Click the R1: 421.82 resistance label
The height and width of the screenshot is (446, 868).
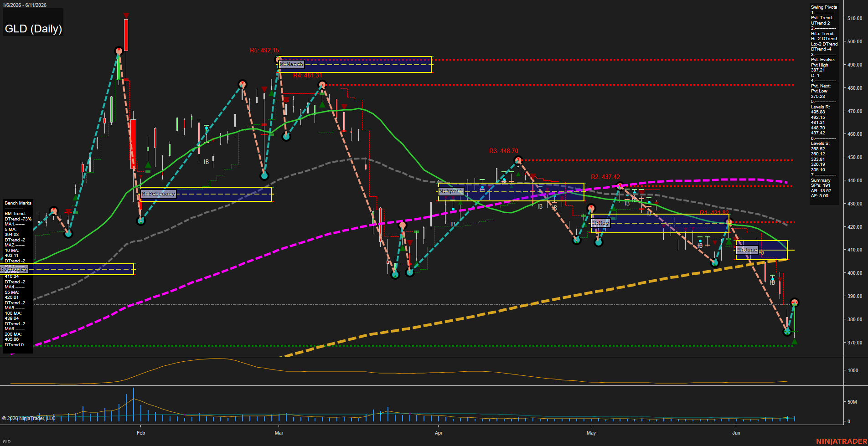714,213
